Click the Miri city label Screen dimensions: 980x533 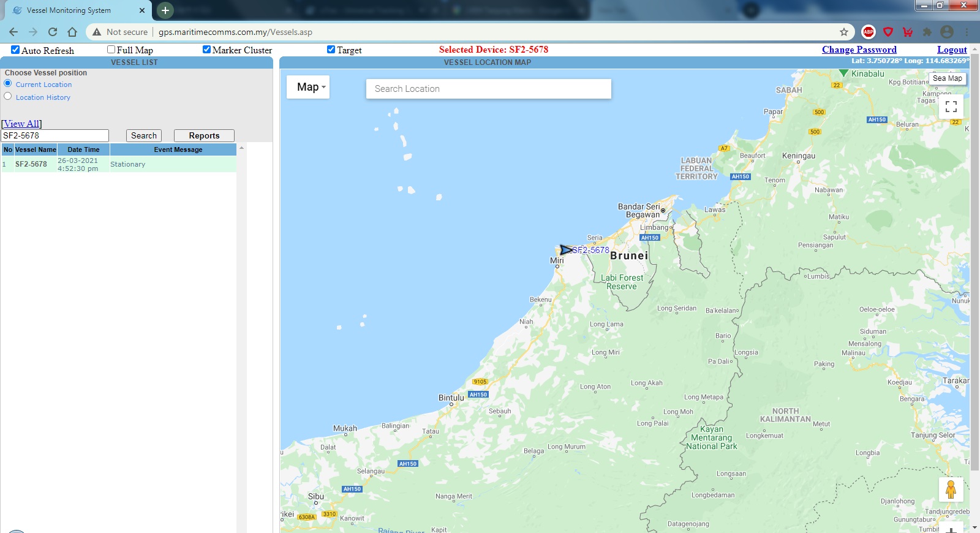557,260
